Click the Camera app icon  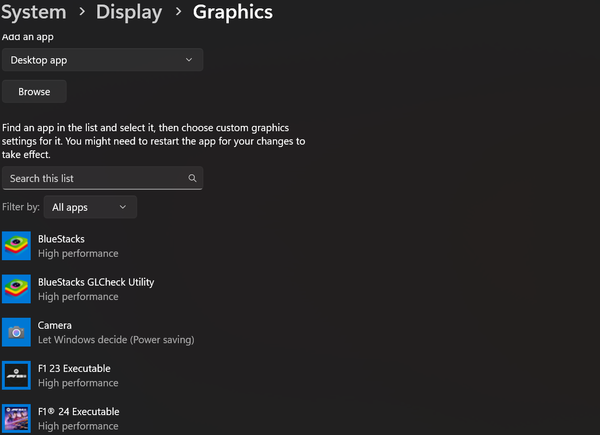click(16, 332)
